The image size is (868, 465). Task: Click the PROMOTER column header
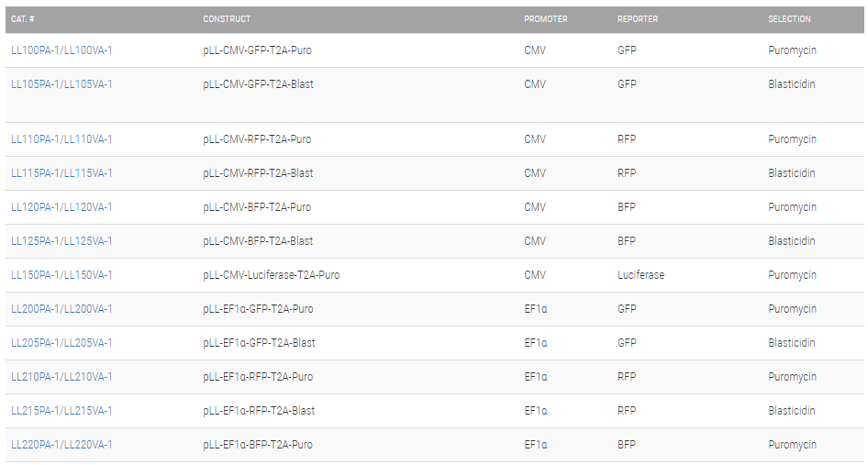click(545, 19)
